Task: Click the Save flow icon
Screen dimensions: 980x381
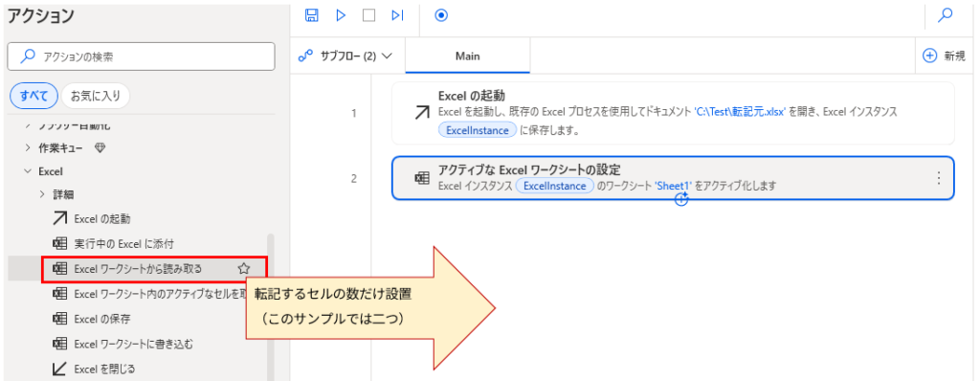Action: tap(311, 15)
